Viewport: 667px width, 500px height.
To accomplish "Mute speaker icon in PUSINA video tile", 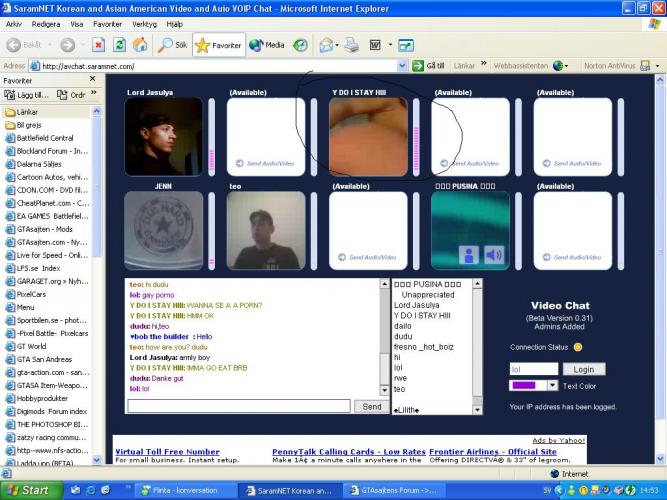I will [494, 255].
